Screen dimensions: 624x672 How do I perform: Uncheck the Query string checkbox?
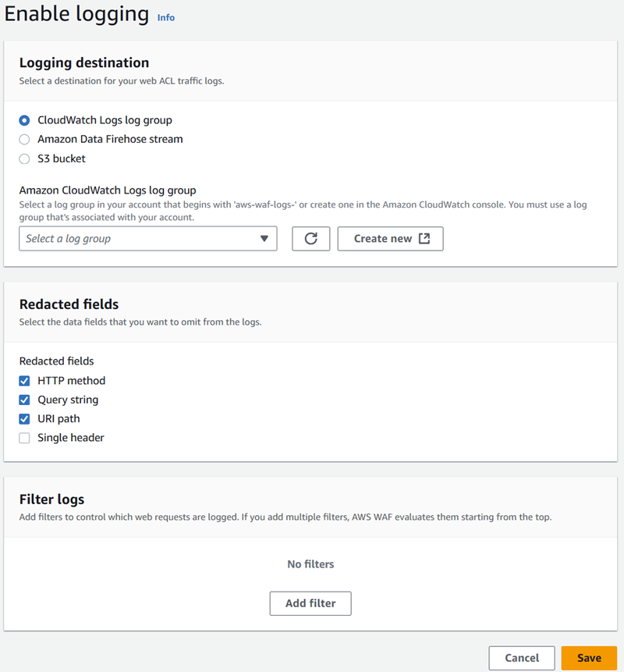click(24, 400)
